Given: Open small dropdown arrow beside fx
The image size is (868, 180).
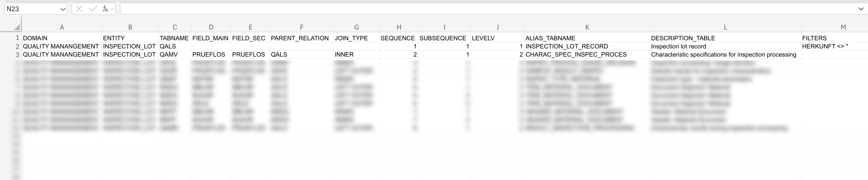Looking at the screenshot, I should (112, 9).
